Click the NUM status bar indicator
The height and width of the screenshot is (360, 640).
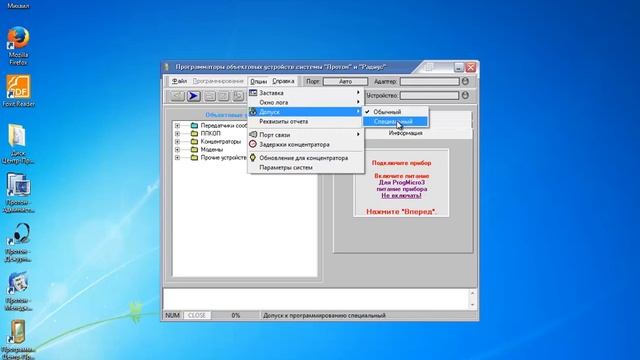(x=173, y=315)
